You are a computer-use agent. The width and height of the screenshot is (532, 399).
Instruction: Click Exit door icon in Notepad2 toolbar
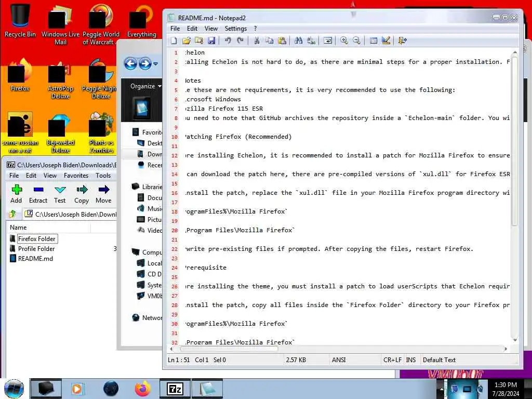tap(403, 41)
